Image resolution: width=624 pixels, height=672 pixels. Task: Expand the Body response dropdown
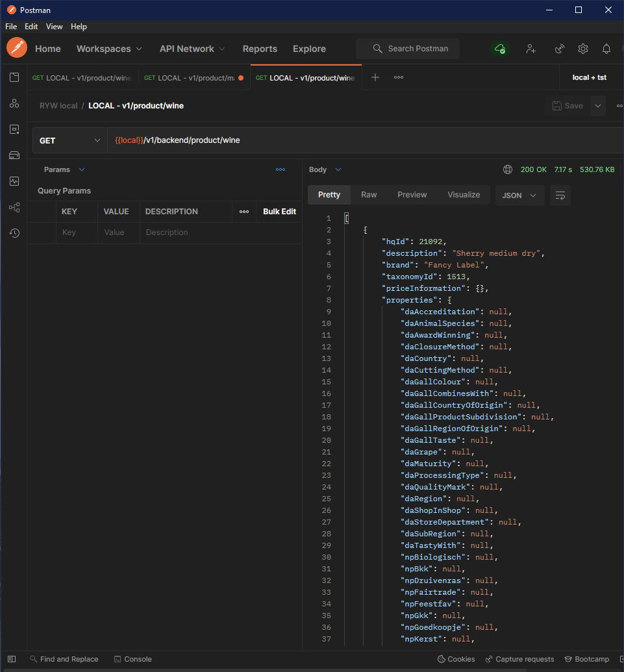[x=325, y=169]
